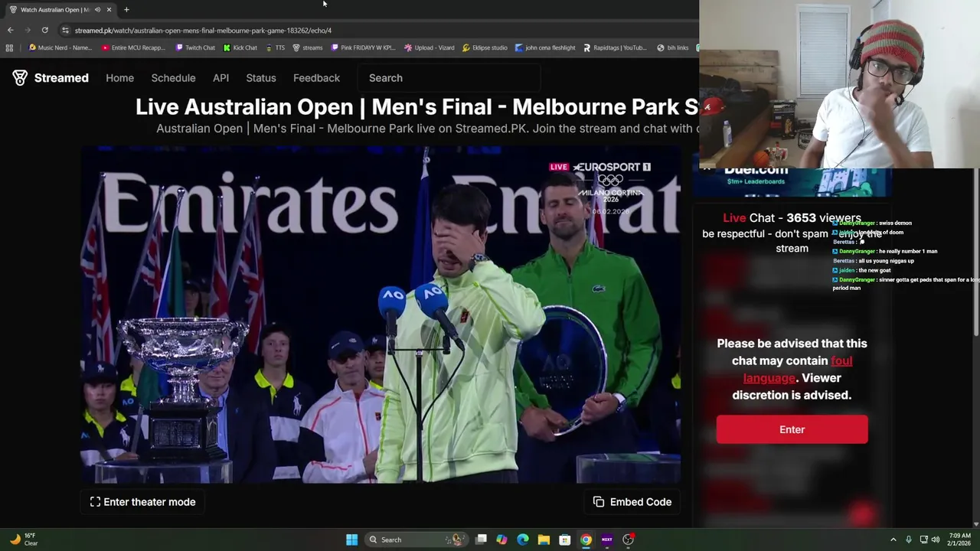This screenshot has height=551, width=980.
Task: Open the network tray icon
Action: coord(924,540)
